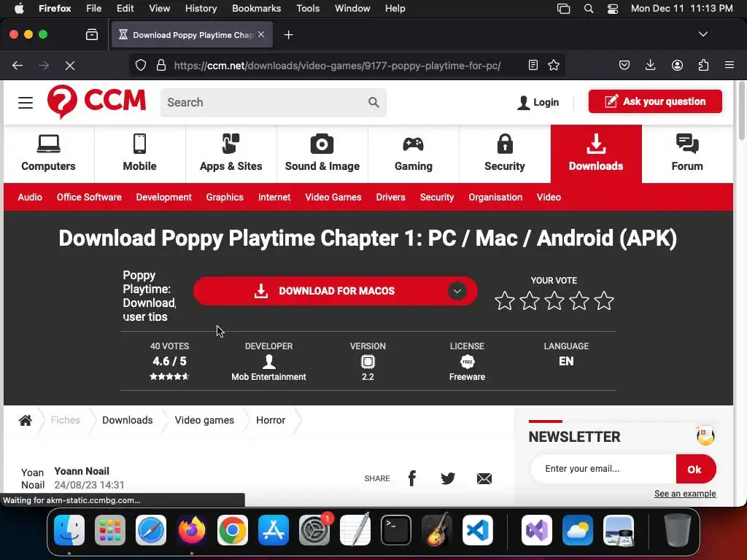Open the Security category tab

505,154
